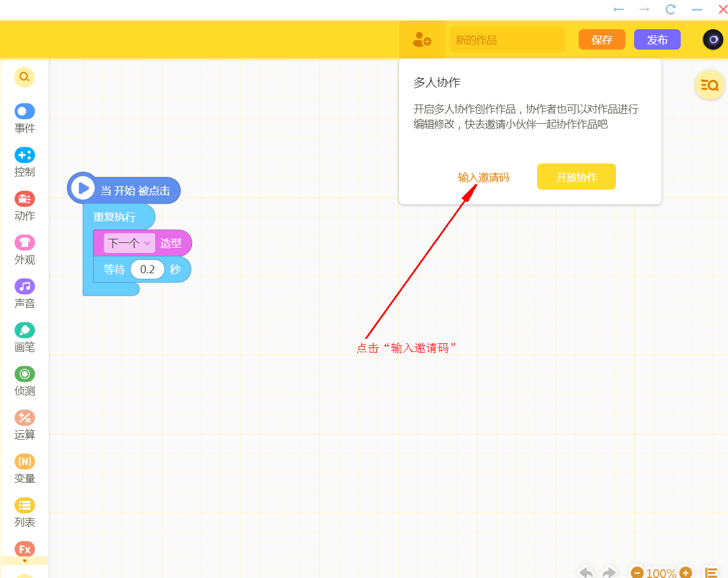
Task: Redo action with the redo arrow
Action: point(609,573)
